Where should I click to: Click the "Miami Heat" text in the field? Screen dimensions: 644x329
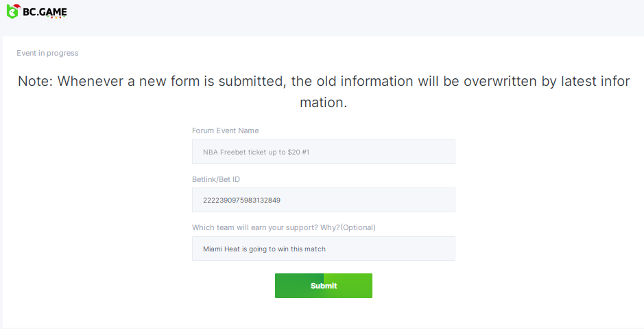point(221,249)
